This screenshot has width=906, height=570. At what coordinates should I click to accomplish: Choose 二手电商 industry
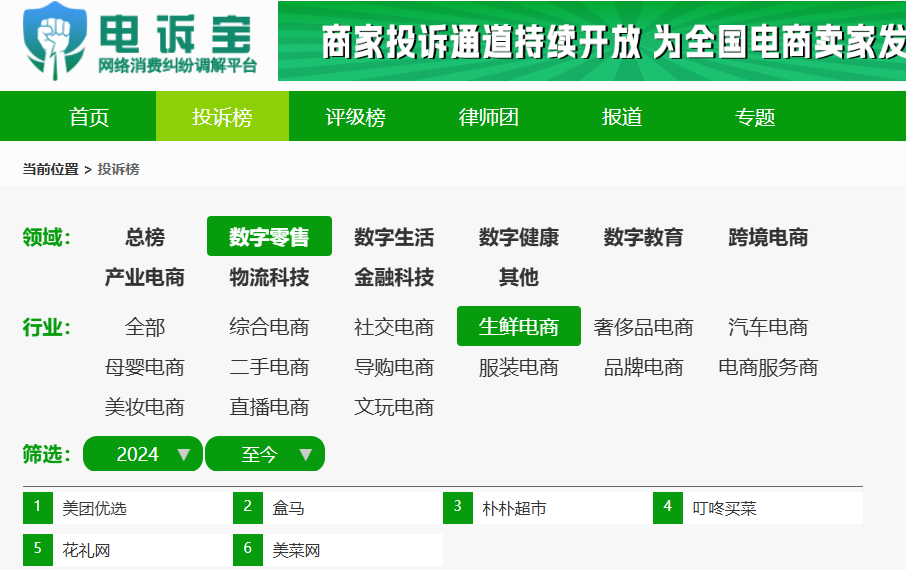click(x=269, y=367)
